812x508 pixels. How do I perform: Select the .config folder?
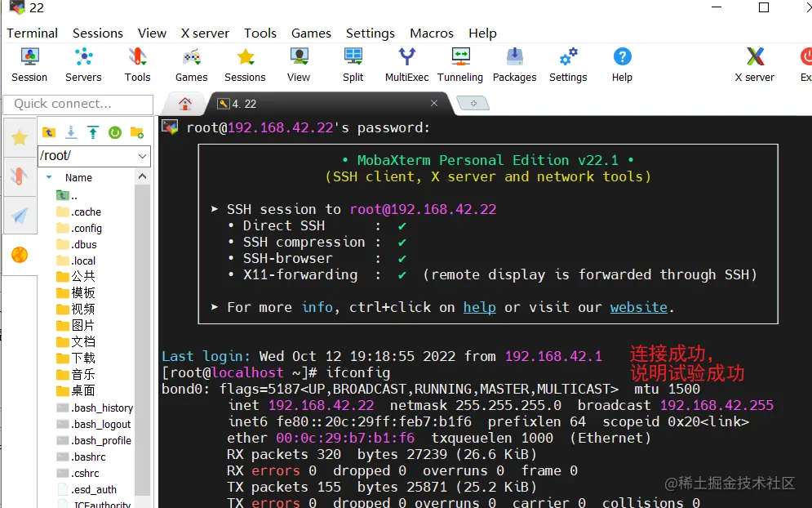point(78,228)
